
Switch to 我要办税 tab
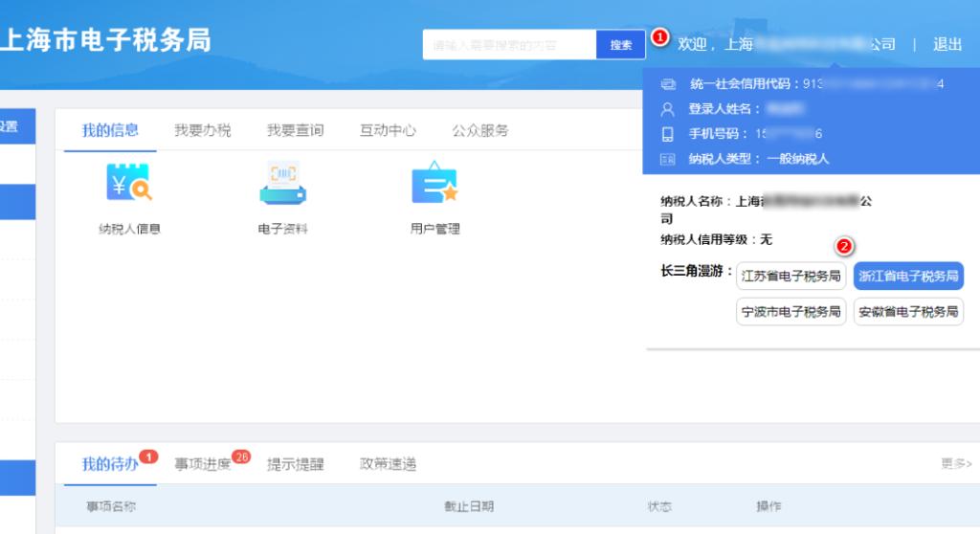pyautogui.click(x=202, y=130)
